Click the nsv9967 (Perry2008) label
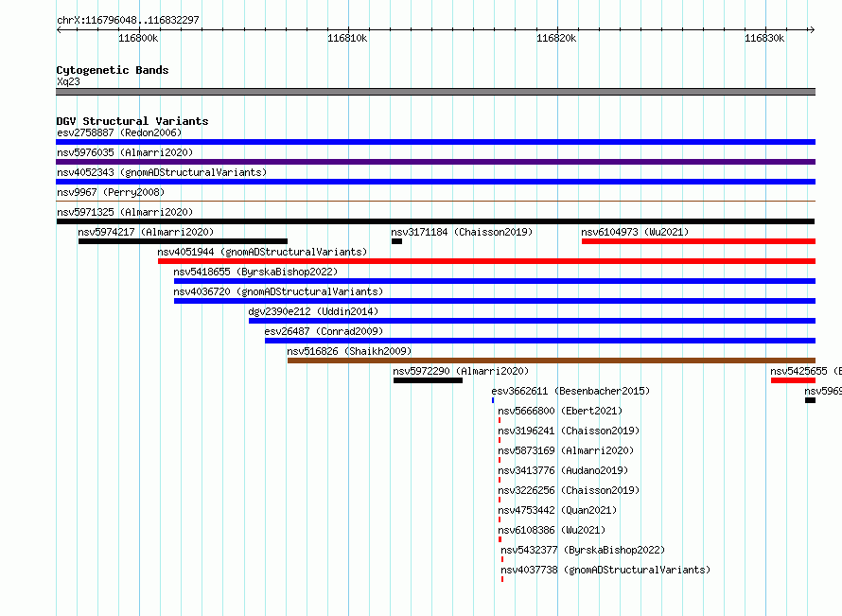Image resolution: width=842 pixels, height=616 pixels. click(x=111, y=192)
